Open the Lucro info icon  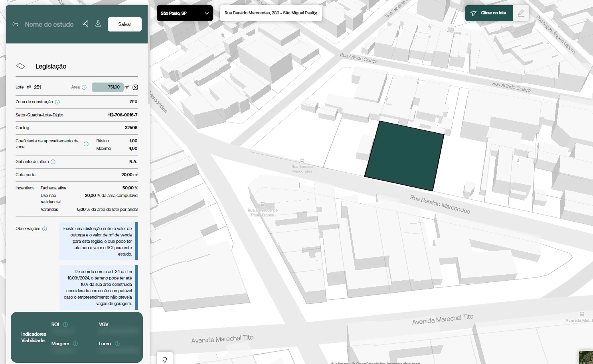(x=117, y=344)
